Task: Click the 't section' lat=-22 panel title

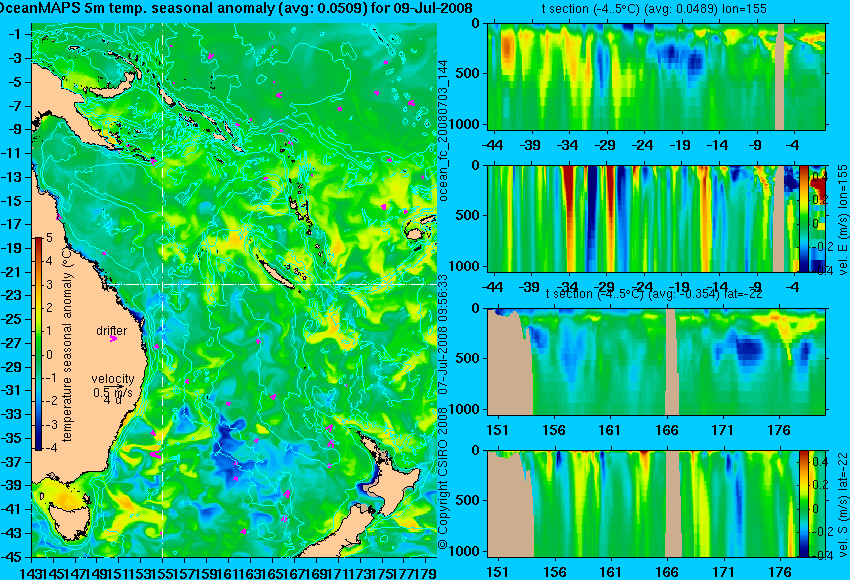Action: coord(654,294)
